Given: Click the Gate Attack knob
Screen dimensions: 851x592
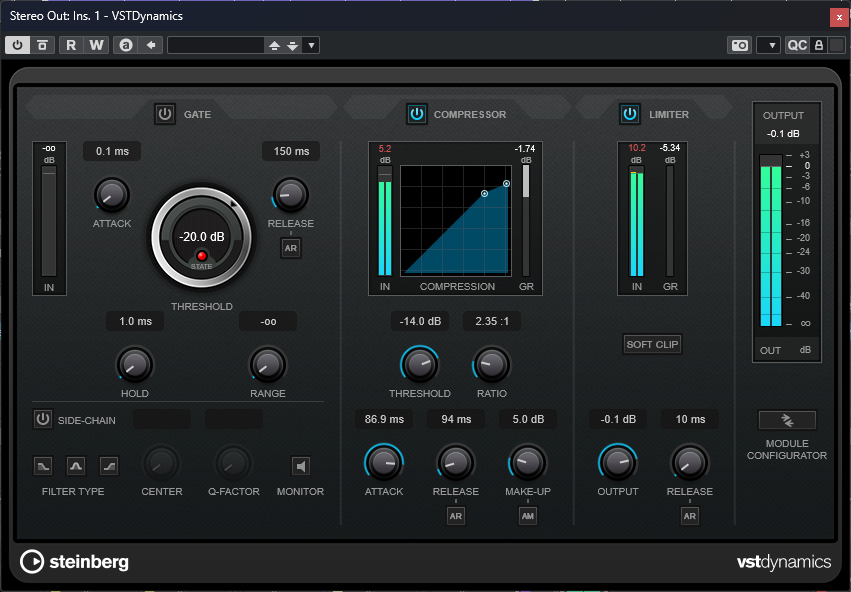Looking at the screenshot, I should 112,195.
